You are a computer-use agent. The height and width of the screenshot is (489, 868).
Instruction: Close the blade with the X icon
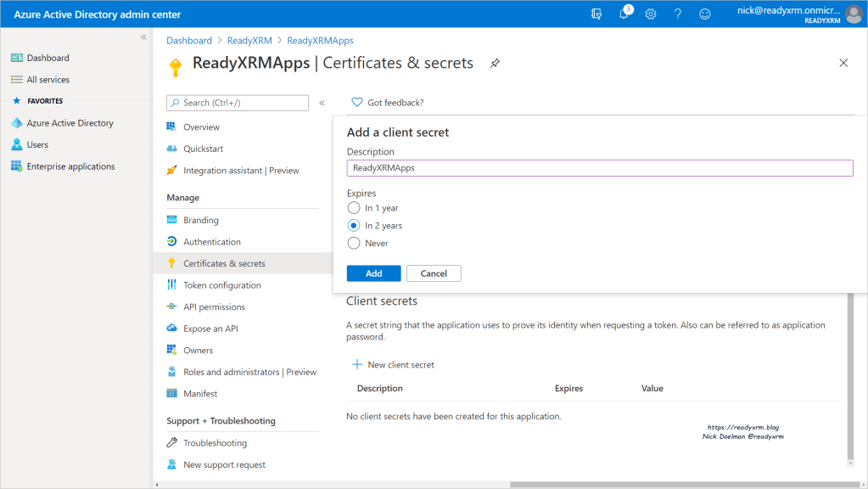point(843,63)
